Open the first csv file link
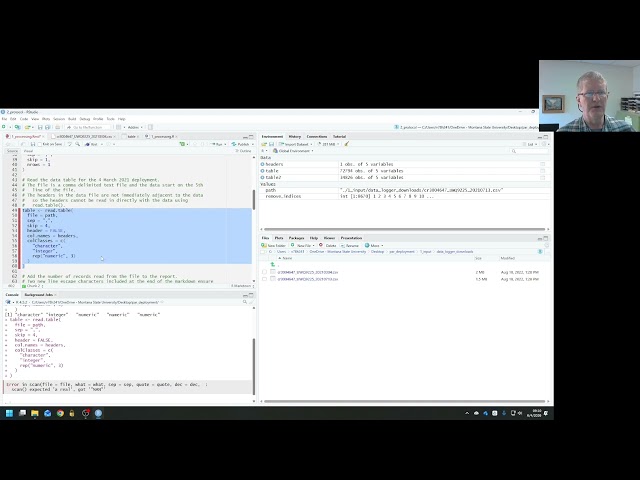The height and width of the screenshot is (480, 640). [308, 272]
